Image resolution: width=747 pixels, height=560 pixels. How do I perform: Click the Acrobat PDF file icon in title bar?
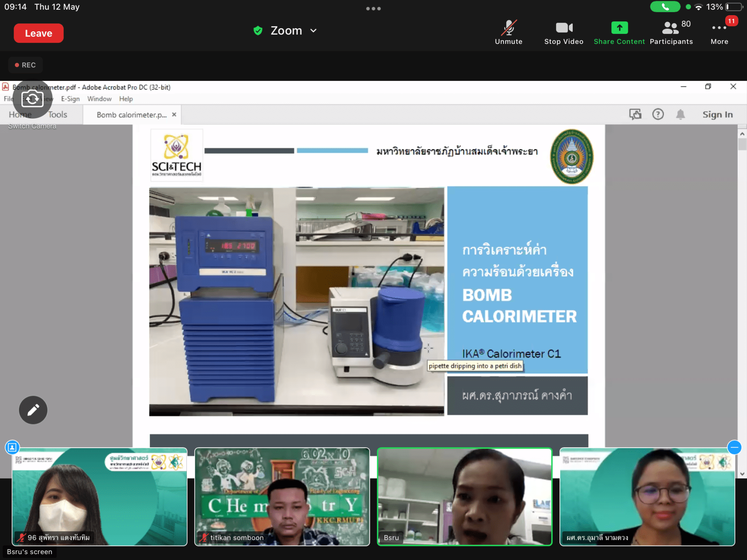5,87
